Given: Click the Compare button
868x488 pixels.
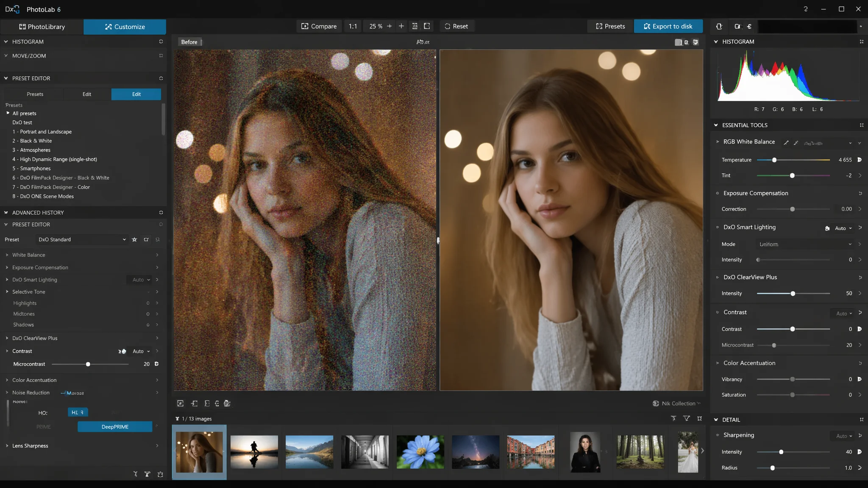Looking at the screenshot, I should coord(319,26).
